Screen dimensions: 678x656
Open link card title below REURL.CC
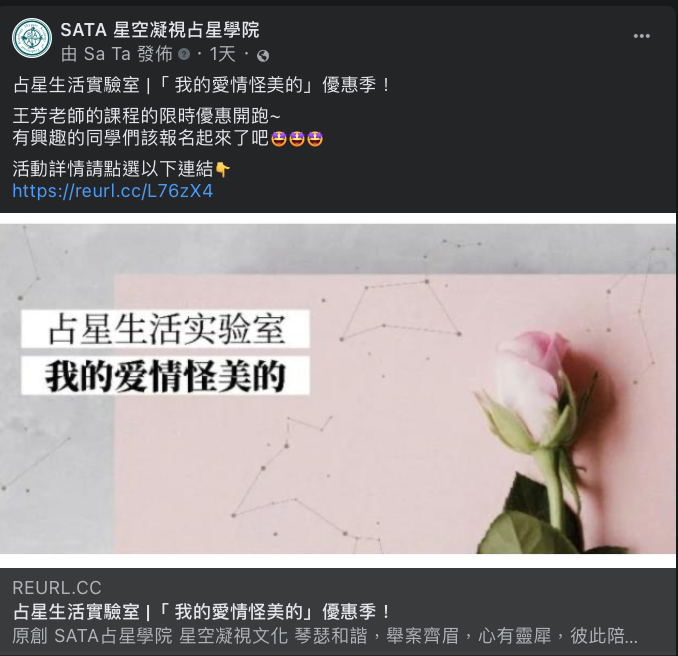pos(201,612)
